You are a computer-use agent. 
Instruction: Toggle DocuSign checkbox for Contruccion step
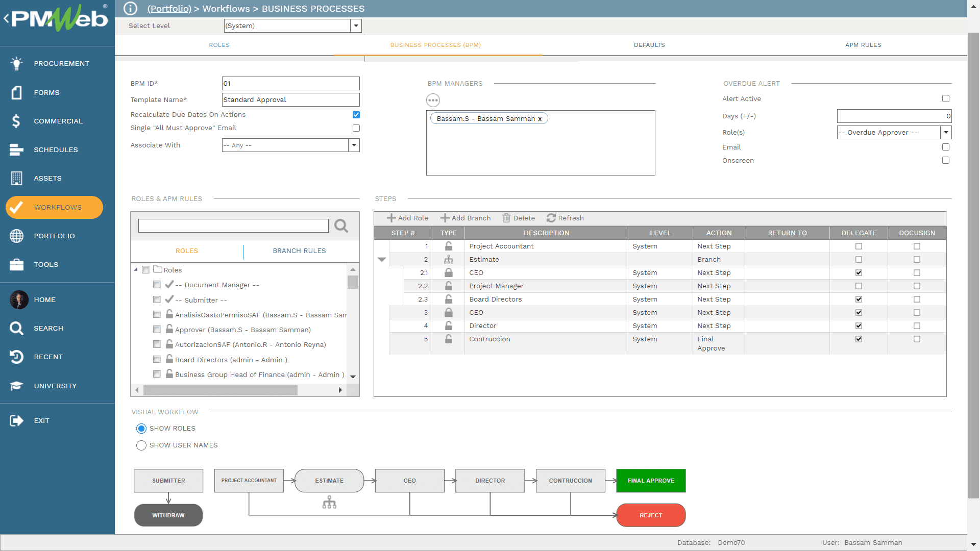pyautogui.click(x=917, y=339)
